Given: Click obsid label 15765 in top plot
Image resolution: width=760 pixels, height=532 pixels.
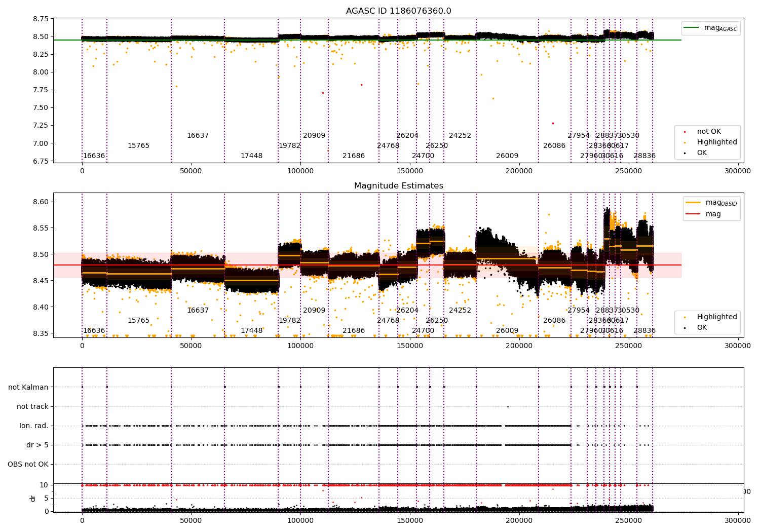Looking at the screenshot, I should click(x=138, y=146).
